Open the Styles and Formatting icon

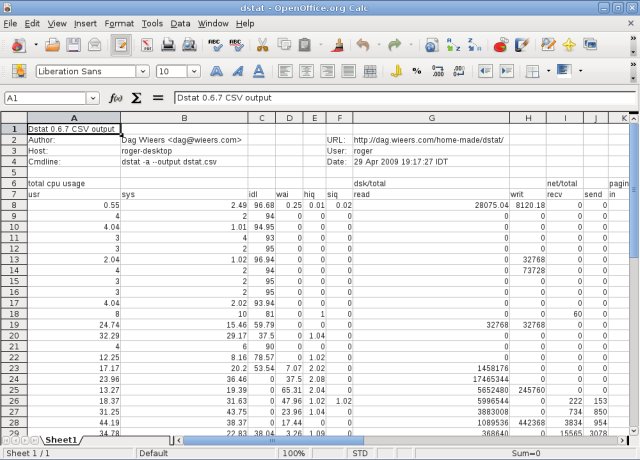click(19, 71)
